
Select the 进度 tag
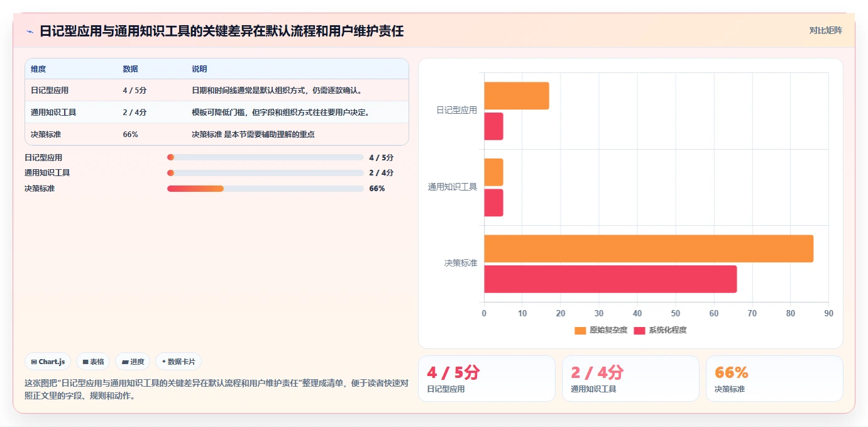click(133, 362)
